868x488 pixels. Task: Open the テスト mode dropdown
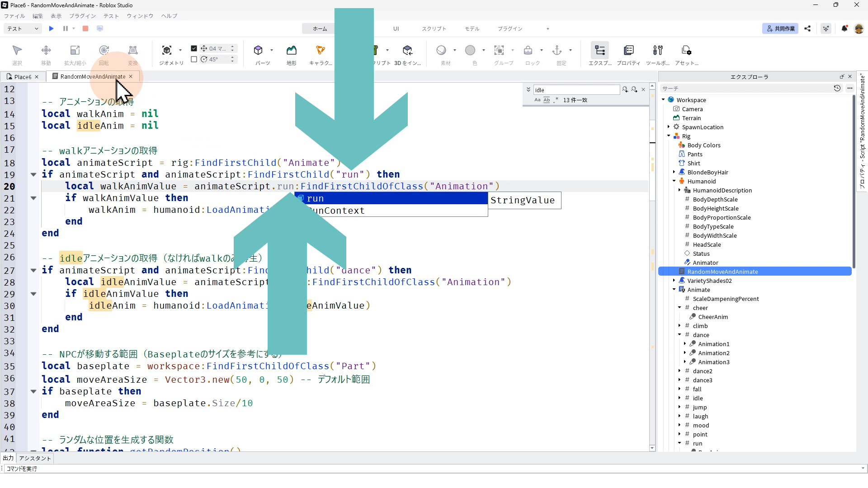pyautogui.click(x=23, y=28)
